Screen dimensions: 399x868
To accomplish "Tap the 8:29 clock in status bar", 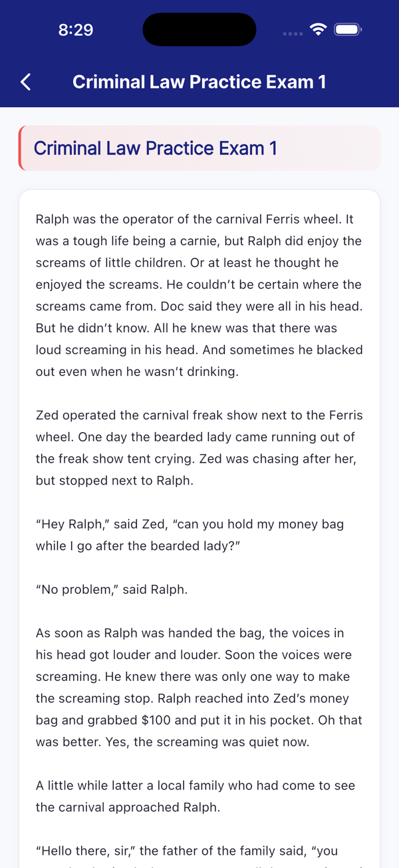I will coord(76,30).
